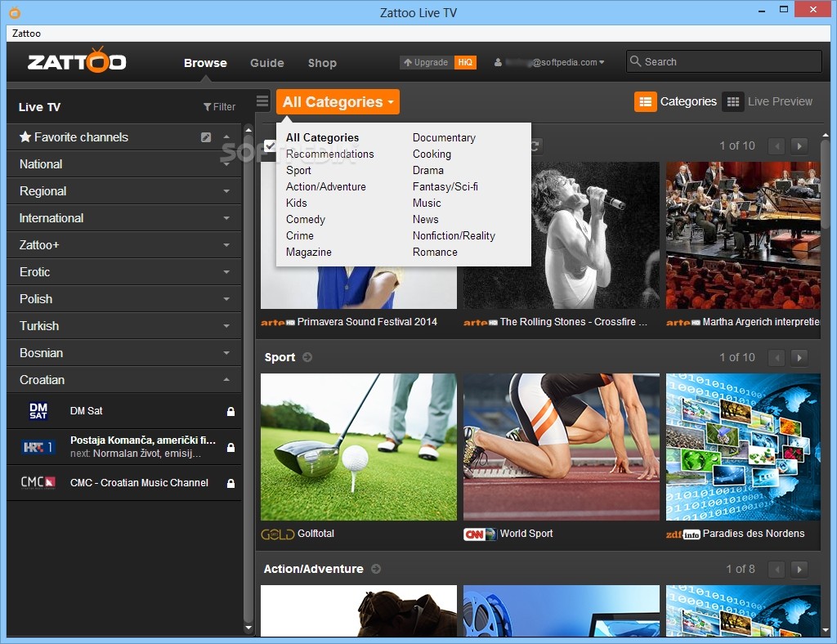Click the Zattoo logo
The height and width of the screenshot is (644, 837).
pos(77,60)
